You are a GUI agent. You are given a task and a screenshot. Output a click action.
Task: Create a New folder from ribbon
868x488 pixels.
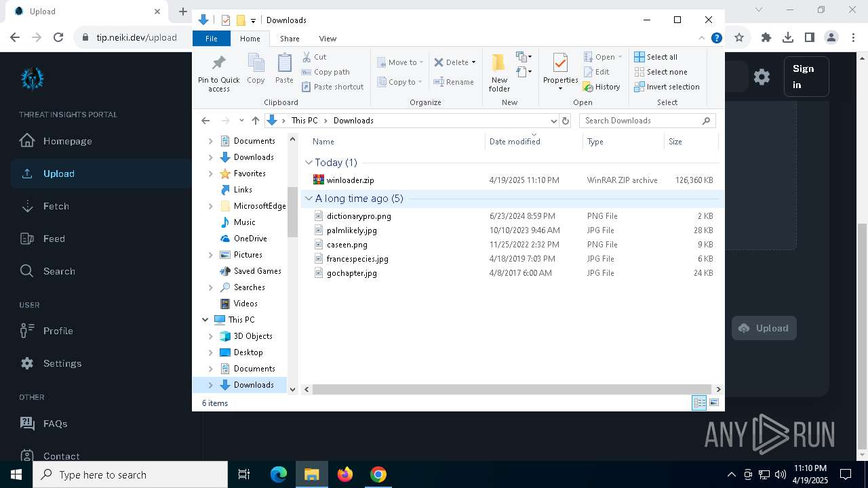tap(499, 73)
